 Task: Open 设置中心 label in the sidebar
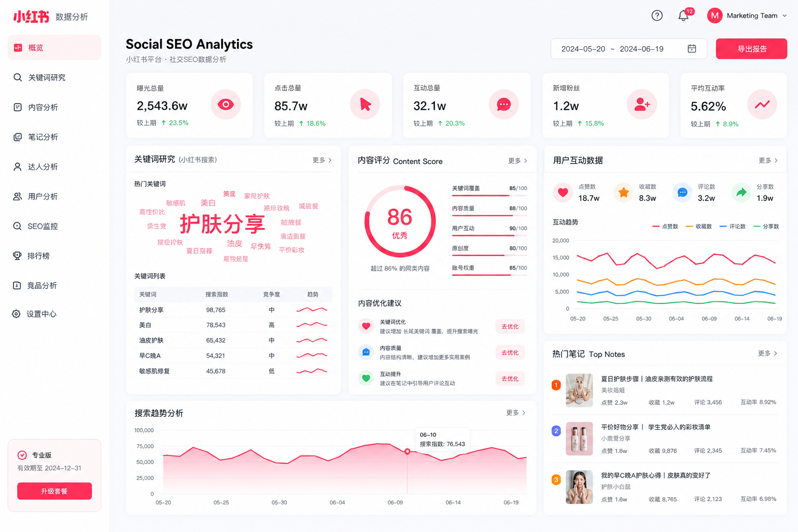pos(42,314)
